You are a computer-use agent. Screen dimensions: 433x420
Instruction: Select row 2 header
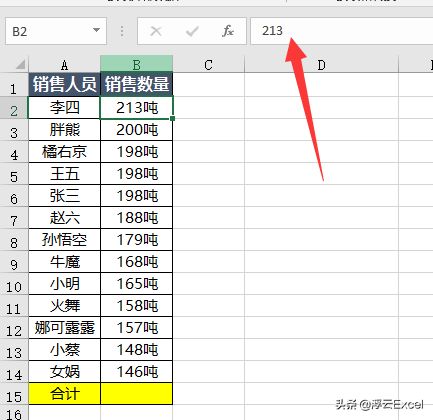click(14, 108)
